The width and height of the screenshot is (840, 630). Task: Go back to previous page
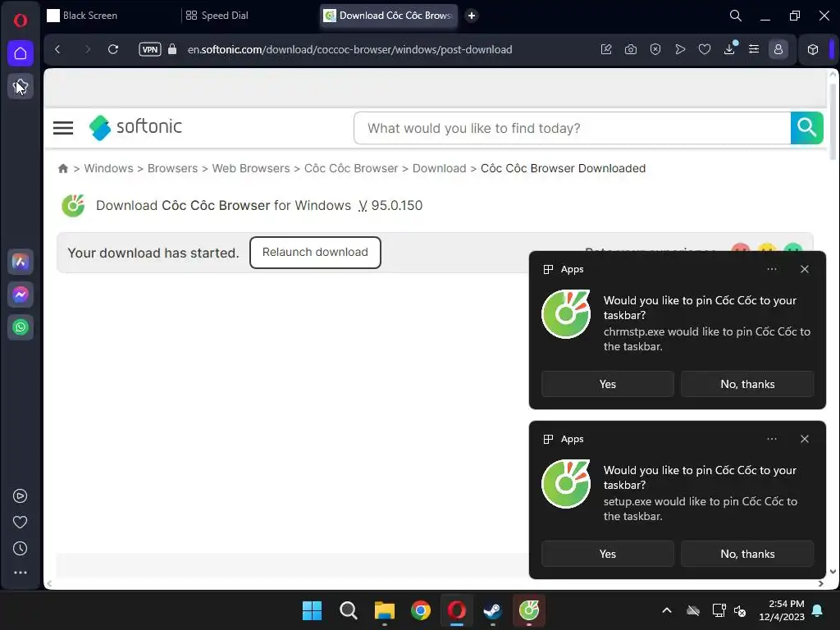[x=58, y=49]
